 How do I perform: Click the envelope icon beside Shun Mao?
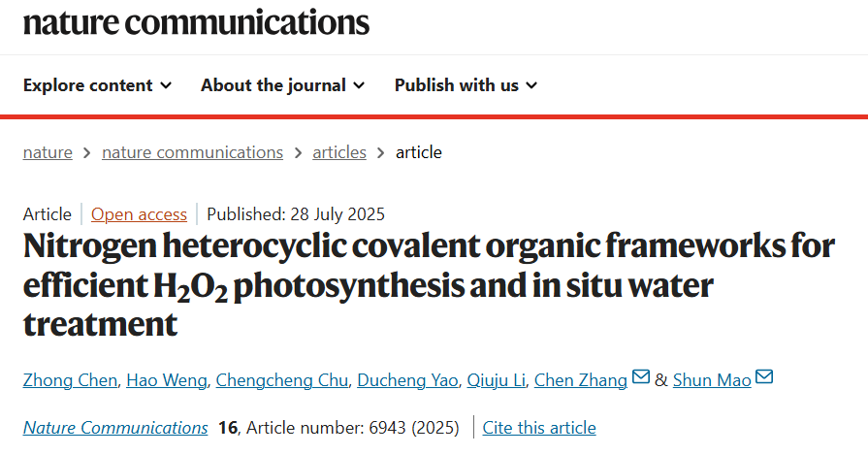tap(764, 377)
